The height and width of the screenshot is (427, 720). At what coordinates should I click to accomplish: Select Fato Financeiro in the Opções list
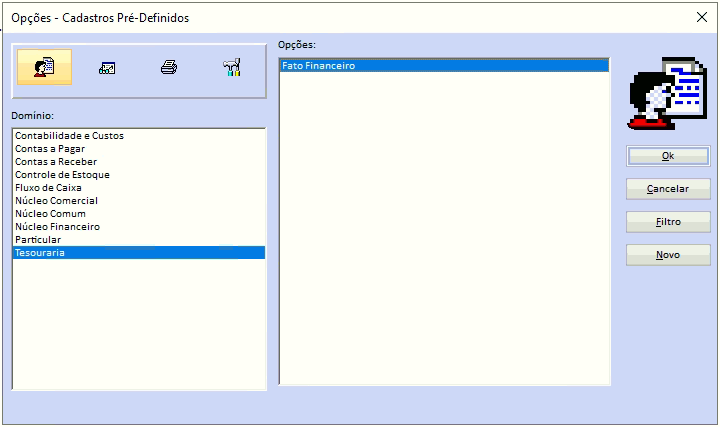click(x=444, y=66)
